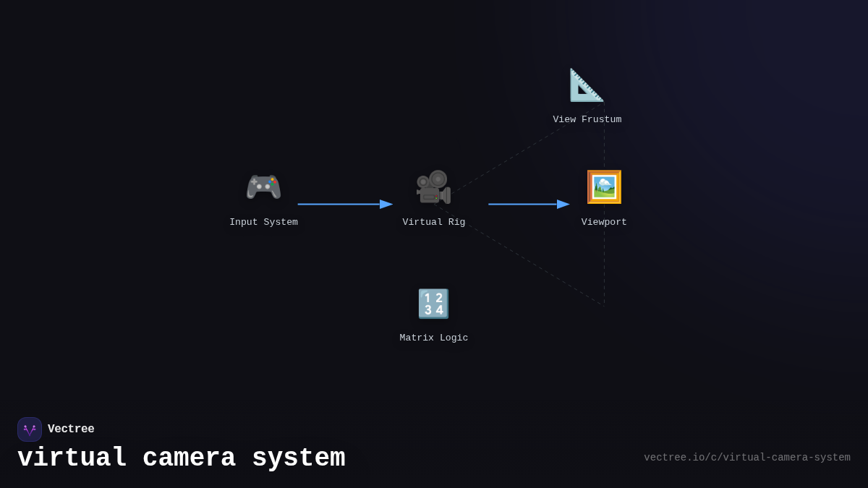The image size is (868, 488).
Task: Click the Vectree logo icon
Action: coord(30,429)
